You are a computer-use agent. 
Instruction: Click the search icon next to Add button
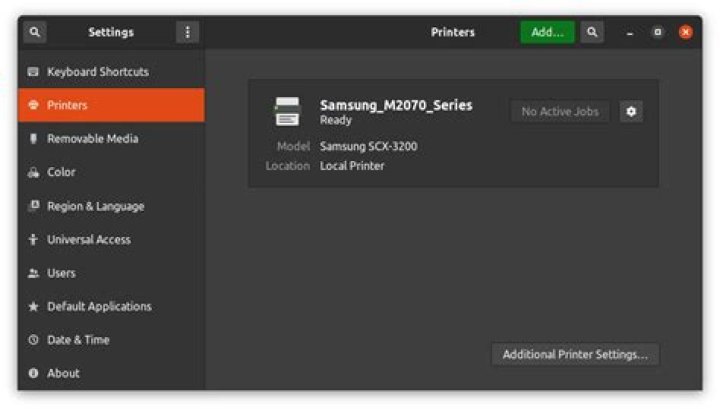pos(592,32)
